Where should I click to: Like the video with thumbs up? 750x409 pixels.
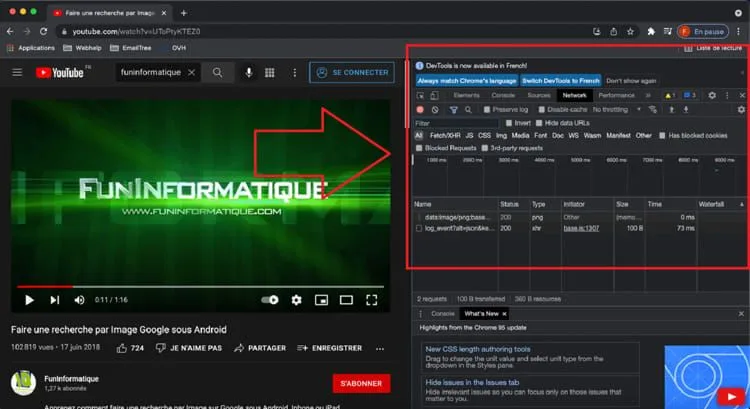click(122, 348)
